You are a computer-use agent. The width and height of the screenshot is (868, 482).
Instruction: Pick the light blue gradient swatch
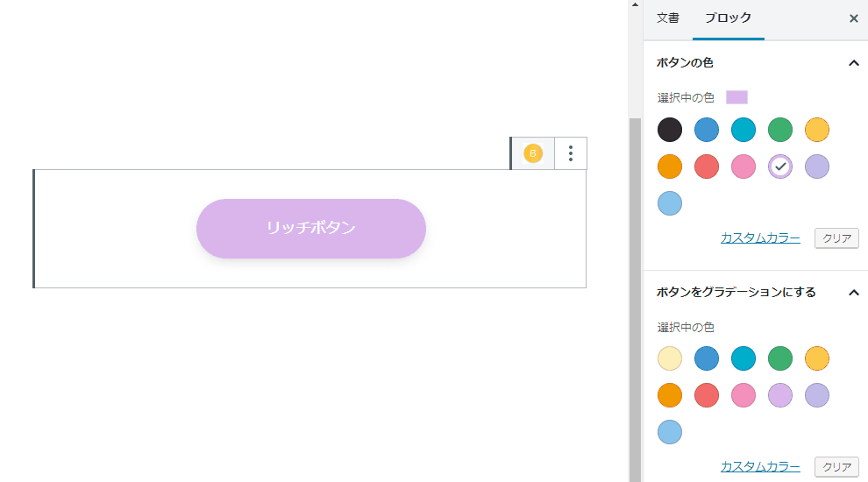pos(669,432)
